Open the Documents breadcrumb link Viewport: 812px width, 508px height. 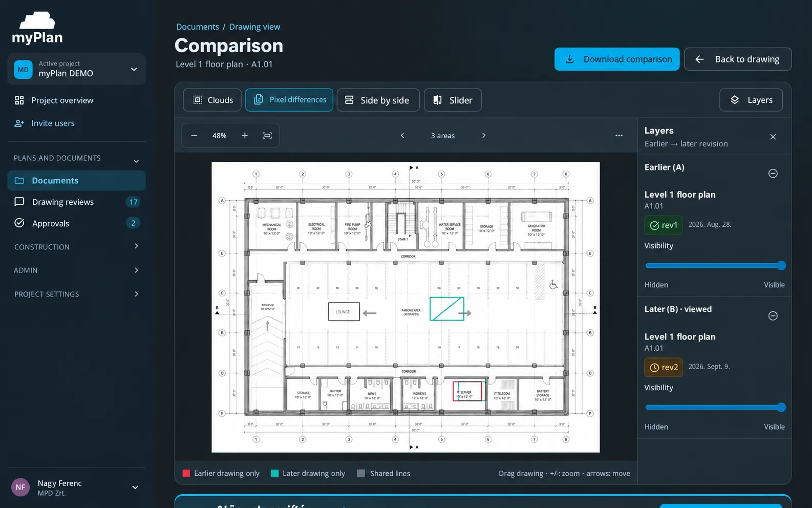click(198, 27)
